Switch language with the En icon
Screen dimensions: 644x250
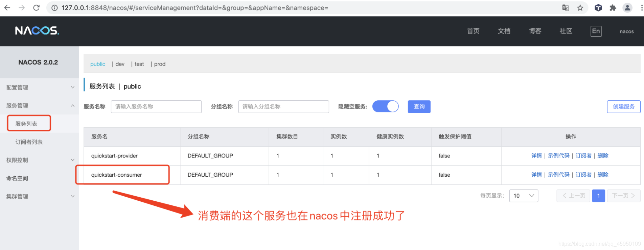[x=596, y=31]
